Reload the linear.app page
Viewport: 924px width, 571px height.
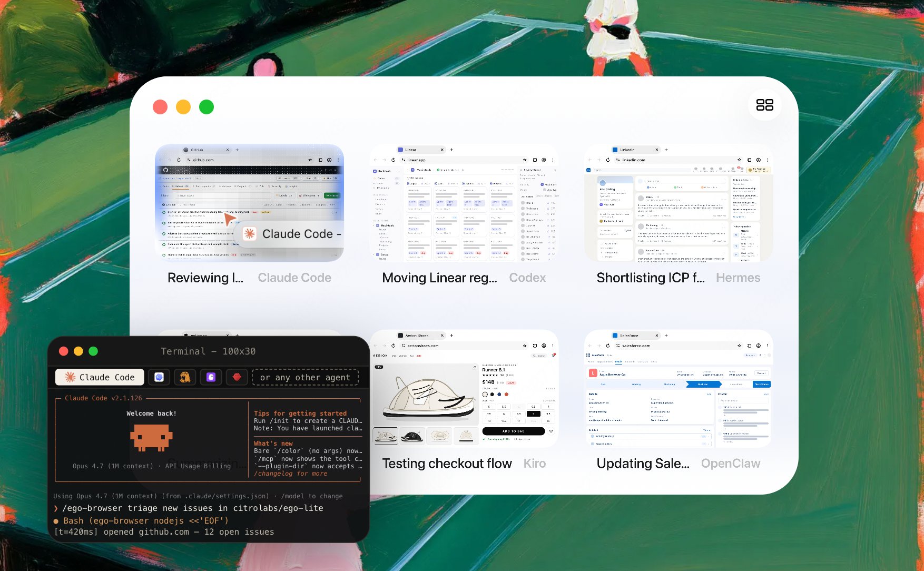(393, 160)
